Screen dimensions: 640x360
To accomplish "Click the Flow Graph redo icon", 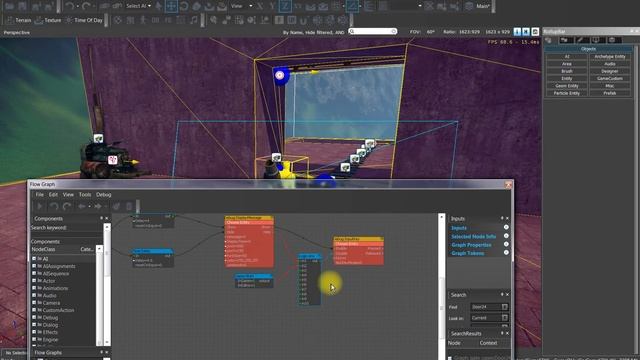I will click(67, 207).
